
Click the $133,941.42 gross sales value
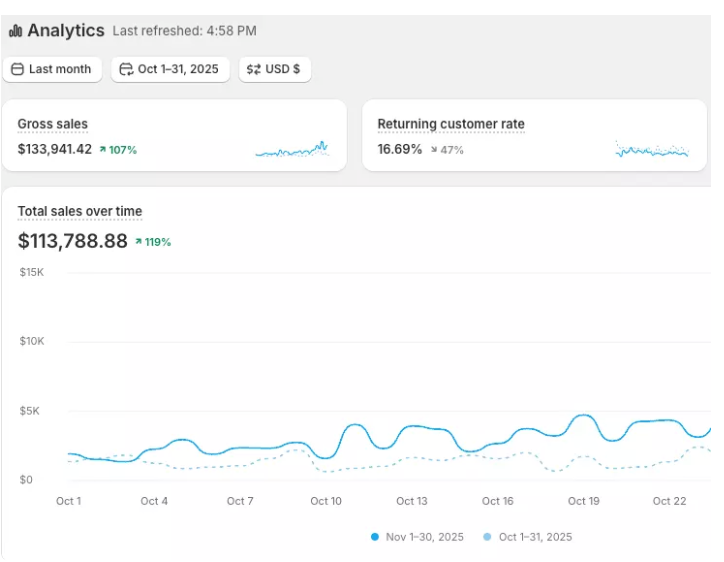tap(54, 149)
